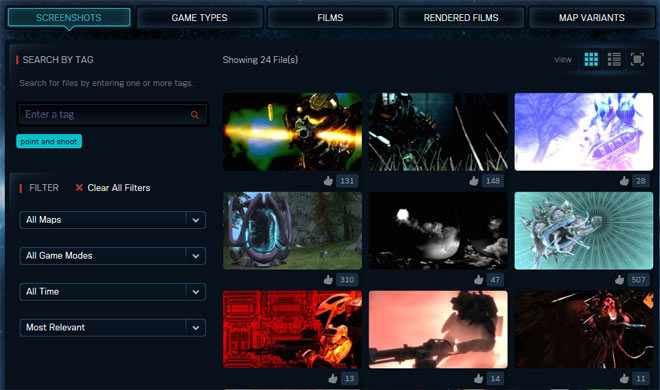This screenshot has width=660, height=390.
Task: Click 'Showing 24 File(s)' text
Action: [x=260, y=60]
